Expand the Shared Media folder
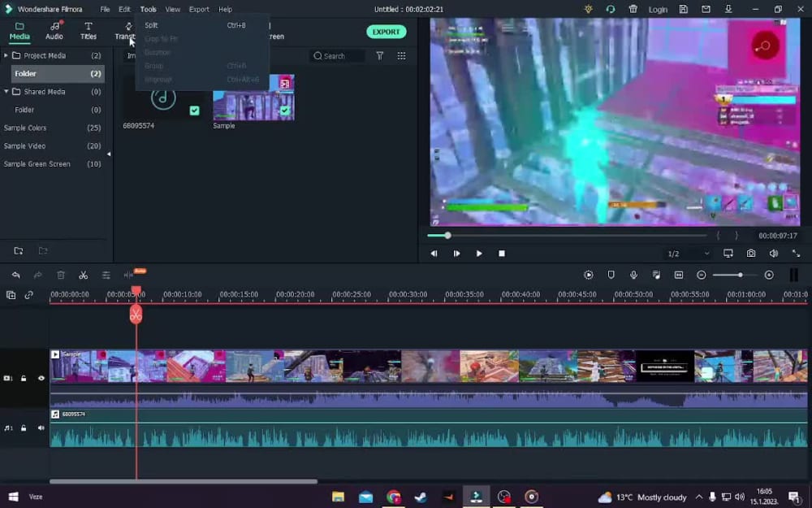 tap(5, 91)
